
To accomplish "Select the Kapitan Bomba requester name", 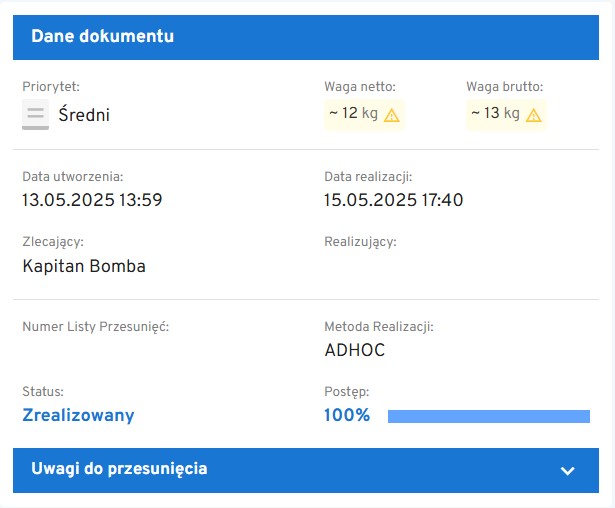I will pos(84,266).
